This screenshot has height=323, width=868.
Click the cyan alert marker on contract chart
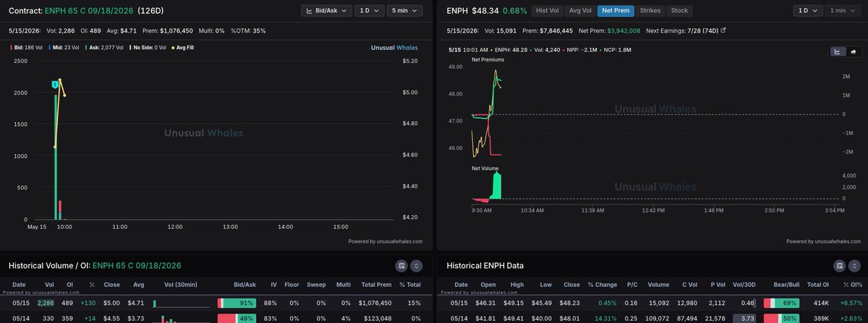[55, 85]
